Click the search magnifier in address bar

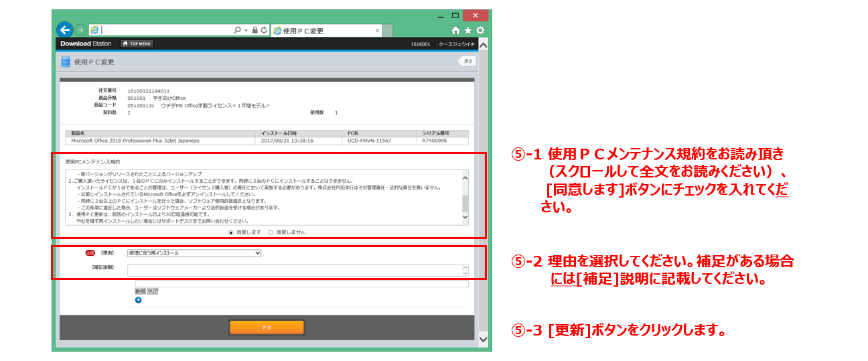point(237,30)
